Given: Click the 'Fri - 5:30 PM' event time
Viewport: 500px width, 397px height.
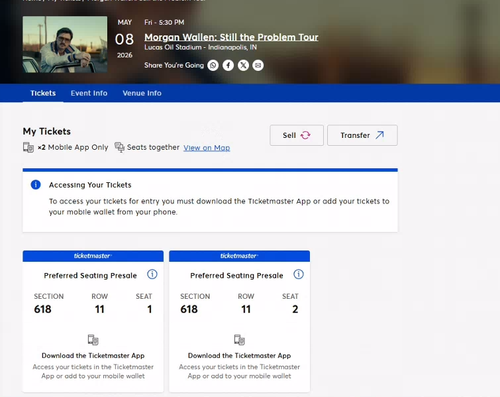Looking at the screenshot, I should coord(164,22).
